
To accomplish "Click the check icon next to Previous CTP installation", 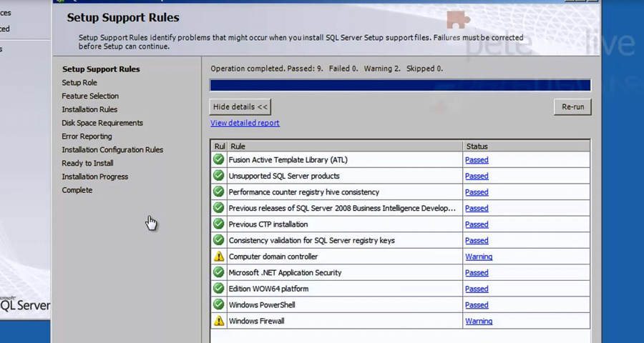I will pyautogui.click(x=218, y=224).
